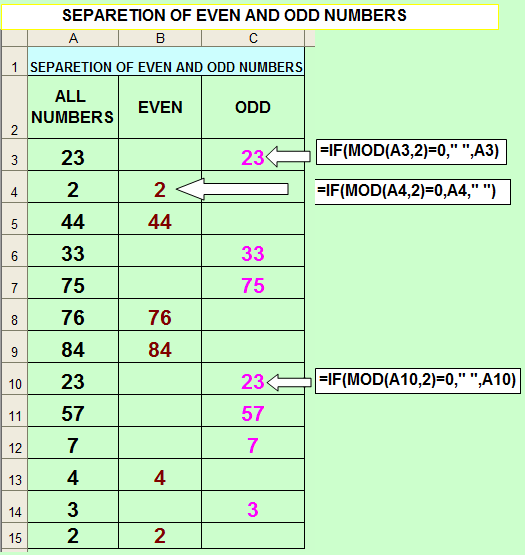The image size is (525, 555).
Task: Select row 13 header
Action: click(x=14, y=475)
